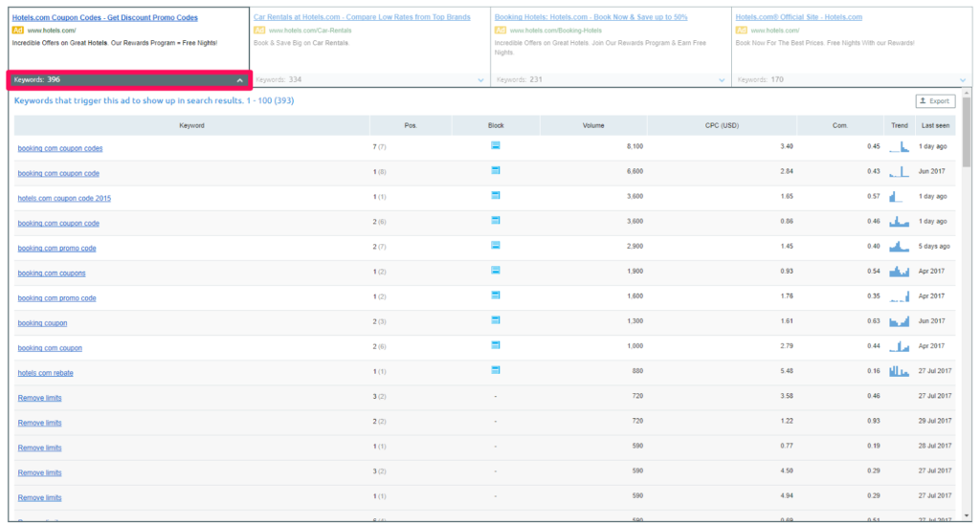Click the ad block icon for booking com coupon codes

pyautogui.click(x=496, y=145)
